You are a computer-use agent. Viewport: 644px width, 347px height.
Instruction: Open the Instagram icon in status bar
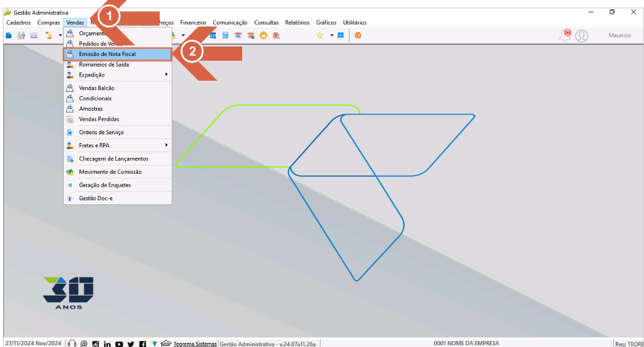coord(95,343)
